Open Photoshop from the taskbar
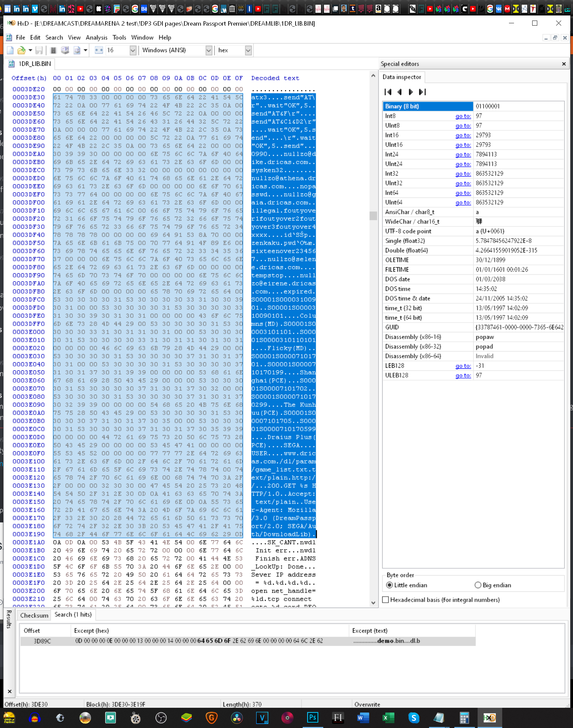 pos(312,718)
